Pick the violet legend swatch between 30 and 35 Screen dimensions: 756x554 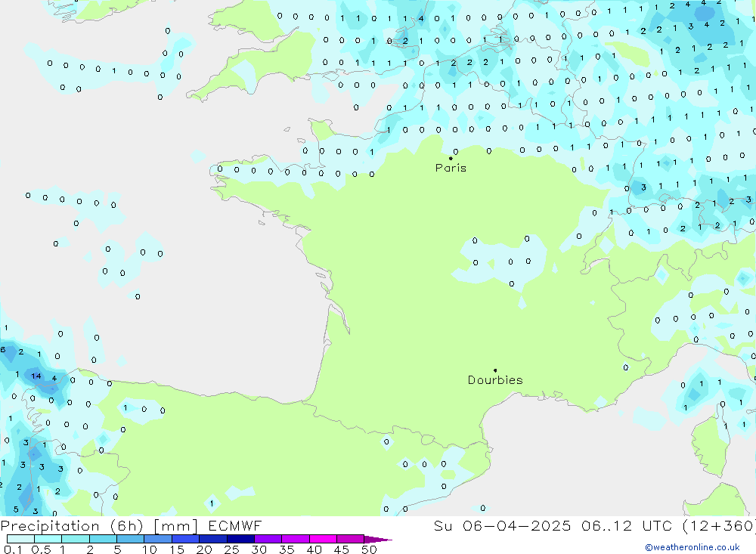pyautogui.click(x=268, y=539)
